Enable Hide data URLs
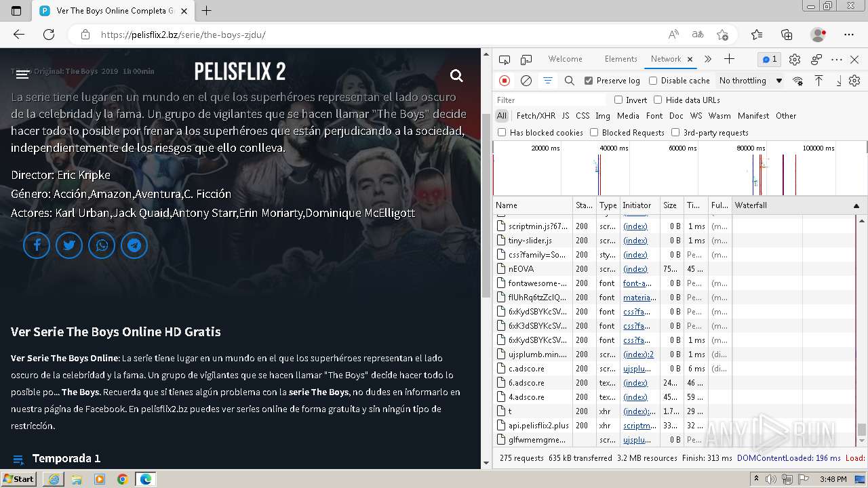The width and height of the screenshot is (868, 488). coord(658,100)
